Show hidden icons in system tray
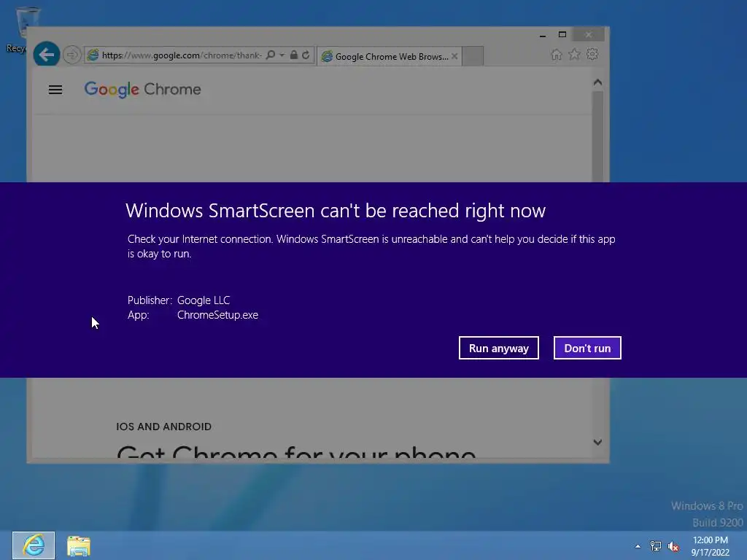The image size is (747, 560). click(x=638, y=546)
